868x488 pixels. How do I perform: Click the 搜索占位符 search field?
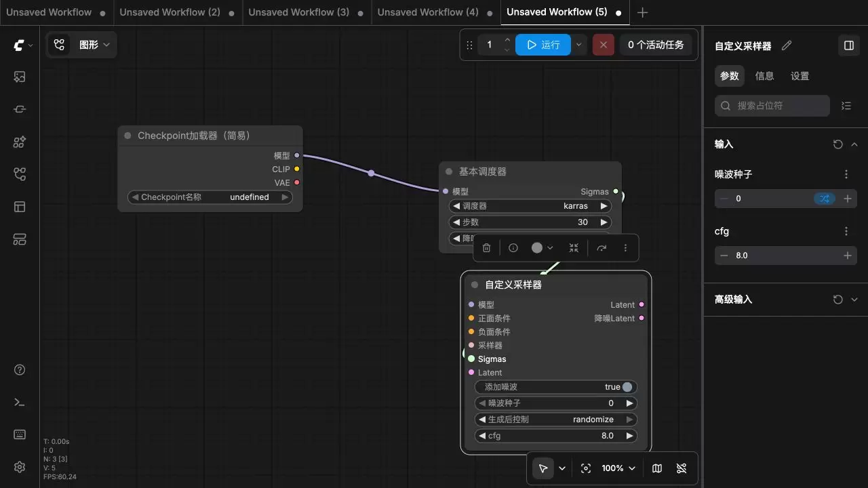pyautogui.click(x=772, y=106)
